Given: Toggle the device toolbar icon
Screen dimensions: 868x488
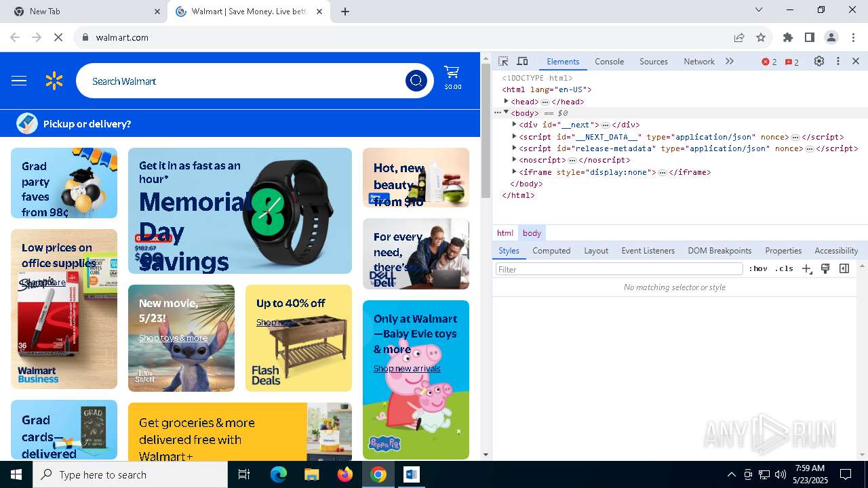Looking at the screenshot, I should coord(522,61).
